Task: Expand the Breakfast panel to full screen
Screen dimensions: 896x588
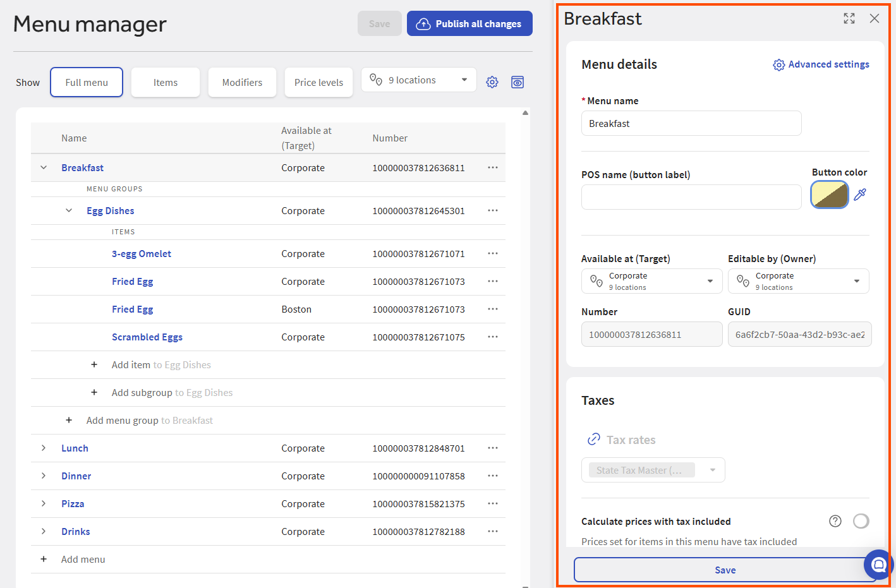Action: tap(849, 18)
